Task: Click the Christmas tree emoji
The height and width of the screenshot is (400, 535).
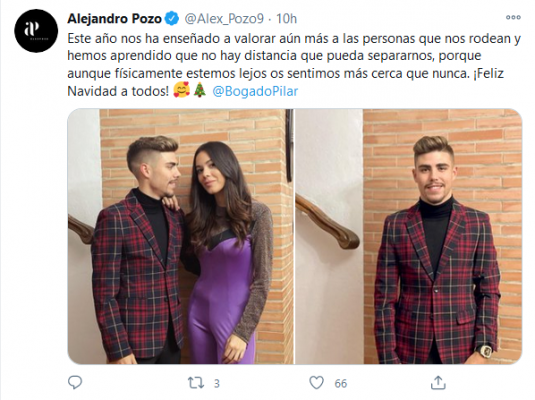Action: pos(200,91)
